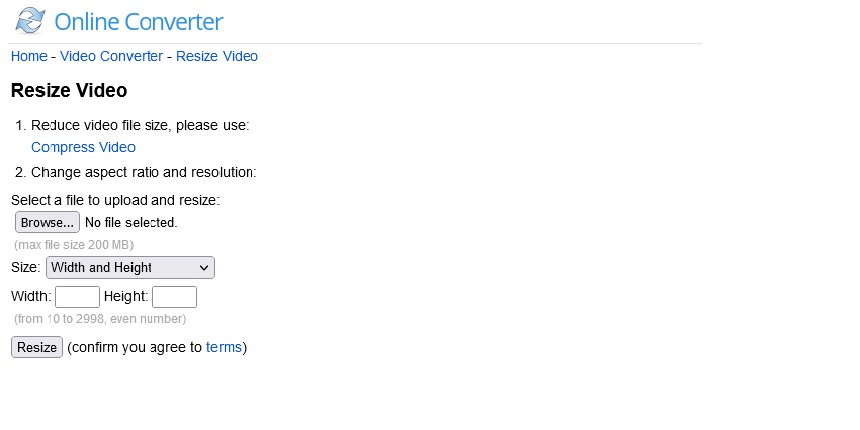Screen dimensions: 860x430
Task: Go to Home in the breadcrumb
Action: pyautogui.click(x=29, y=56)
